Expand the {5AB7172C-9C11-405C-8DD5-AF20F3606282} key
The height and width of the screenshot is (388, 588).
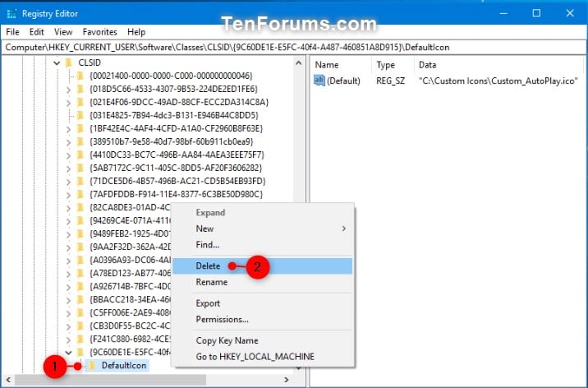click(x=68, y=169)
